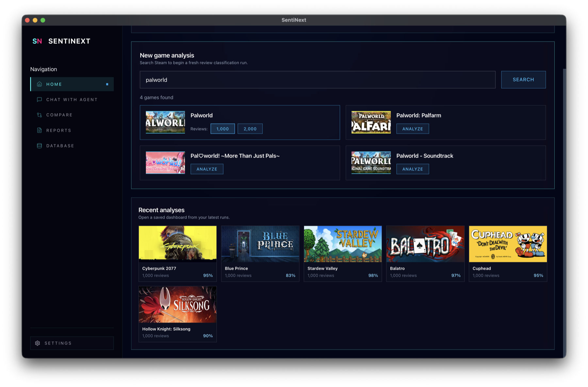This screenshot has height=387, width=588.
Task: Open the Cyberpunk 2077 analysis card
Action: pos(178,253)
